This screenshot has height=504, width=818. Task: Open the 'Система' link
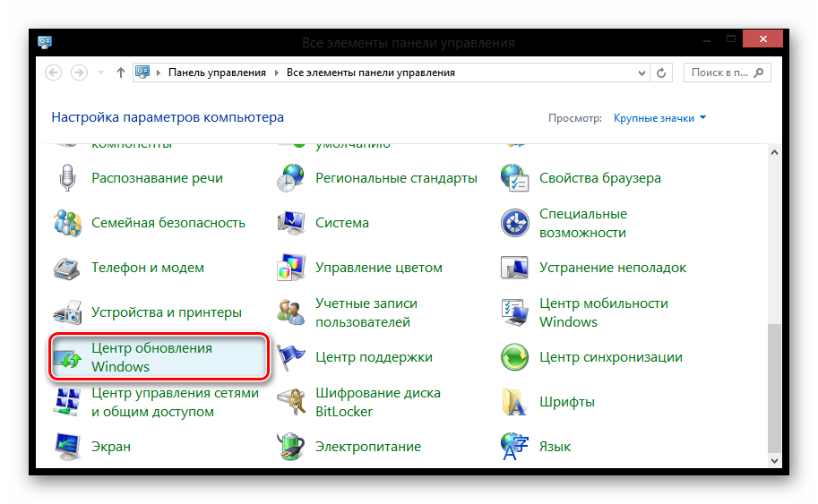(342, 223)
